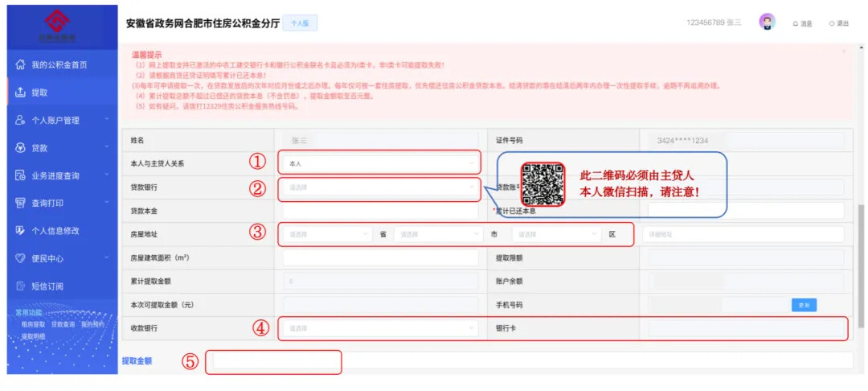The image size is (868, 391).
Task: Click the 个人账户管理 sidebar icon
Action: tap(21, 120)
